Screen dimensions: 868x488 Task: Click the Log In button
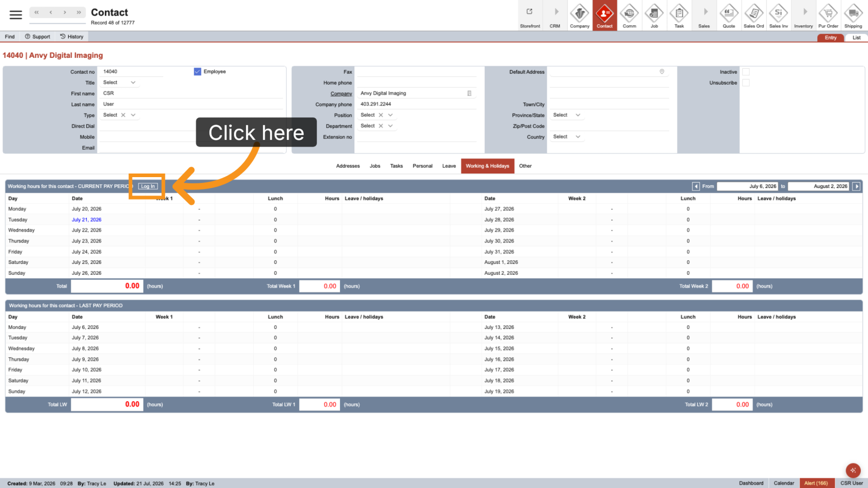pos(148,186)
